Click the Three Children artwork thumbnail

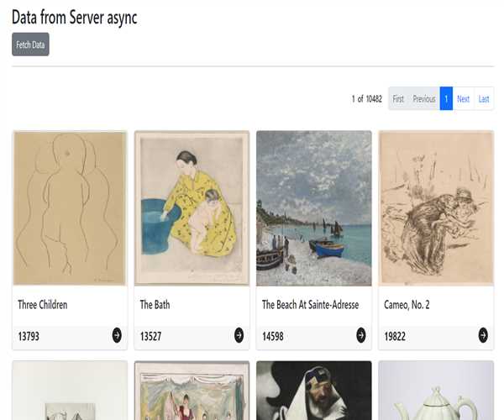(x=70, y=207)
